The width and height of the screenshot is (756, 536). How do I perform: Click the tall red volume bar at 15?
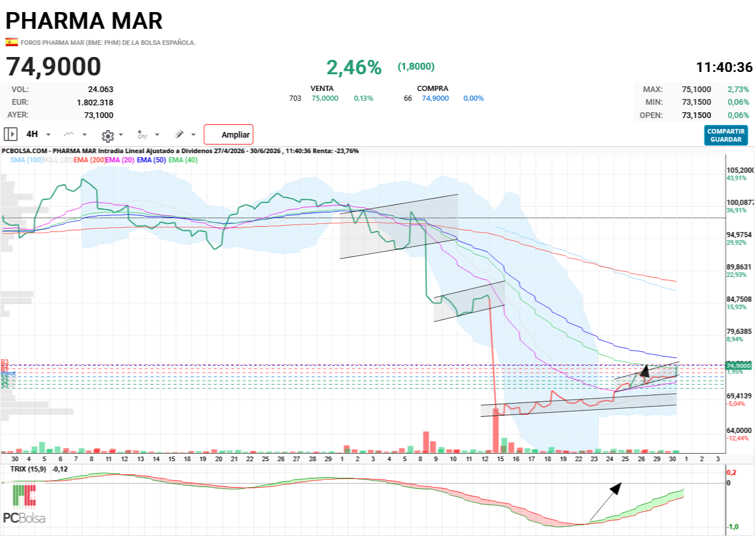[x=495, y=429]
